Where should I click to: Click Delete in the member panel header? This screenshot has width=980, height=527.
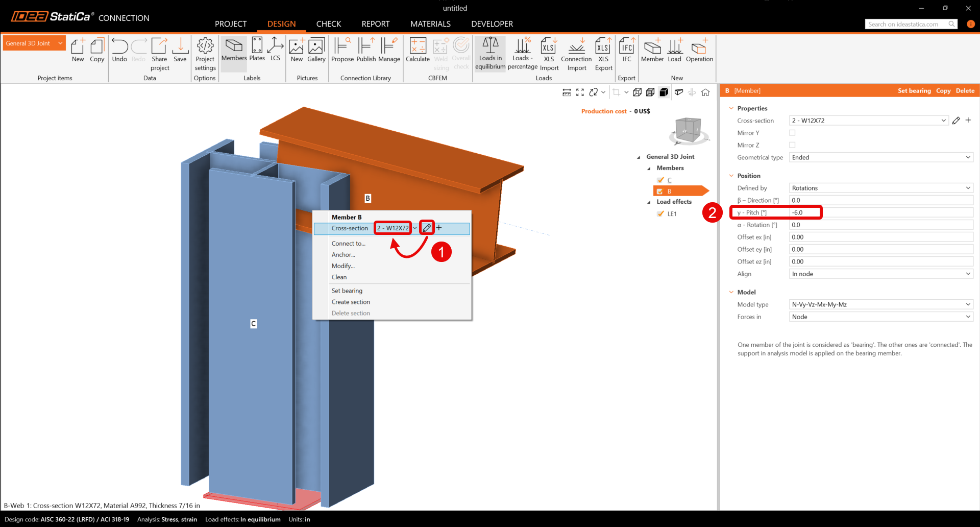coord(965,91)
